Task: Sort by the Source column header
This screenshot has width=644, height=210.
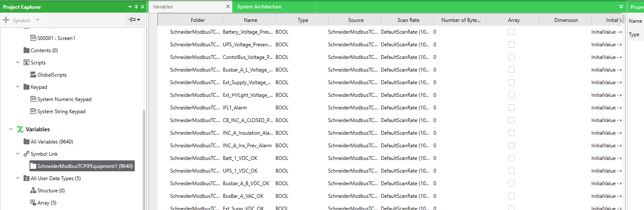Action: click(355, 20)
